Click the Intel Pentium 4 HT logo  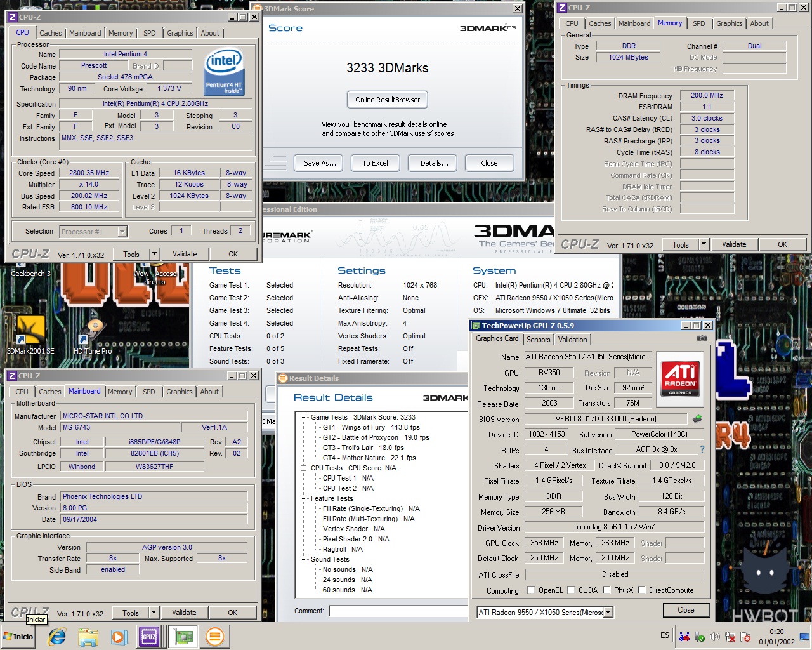click(224, 72)
